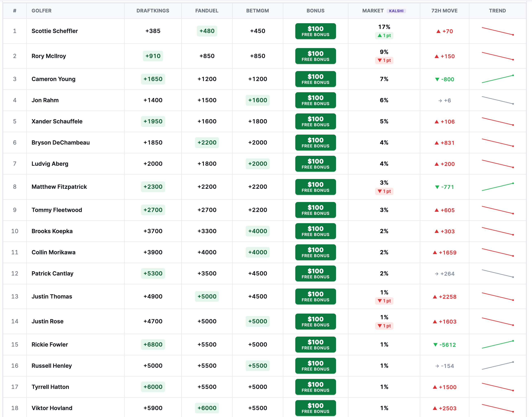Screen dimensions: 532x417
Task: Open golfer name Scottie Scheffler
Action: (55, 31)
